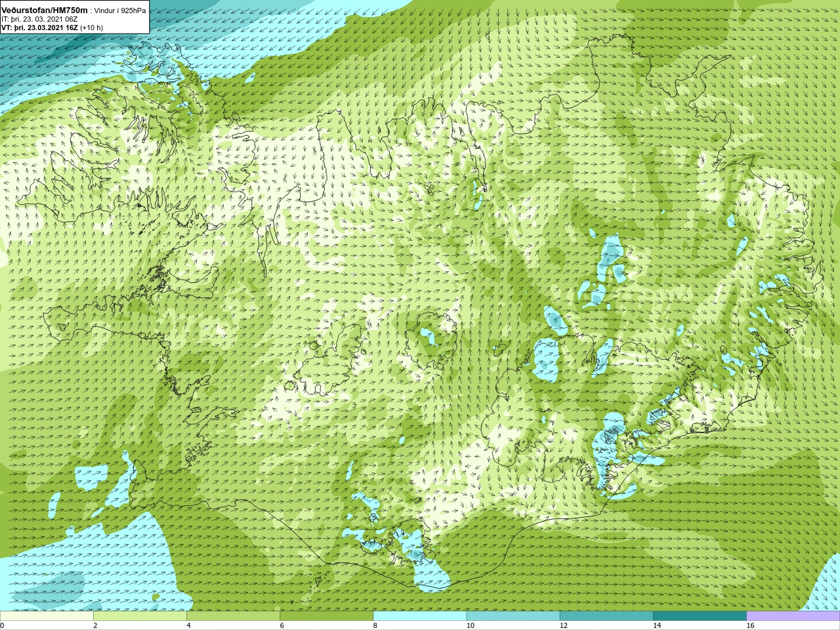Screen dimensions: 840x630
Task: Click the 'Vindur í 925hPa' label
Action: (x=120, y=10)
